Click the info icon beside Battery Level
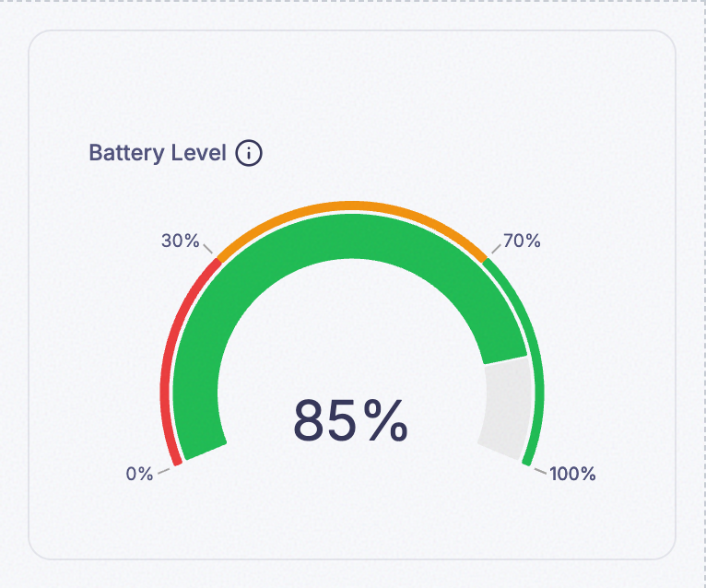706x588 pixels. 249,153
